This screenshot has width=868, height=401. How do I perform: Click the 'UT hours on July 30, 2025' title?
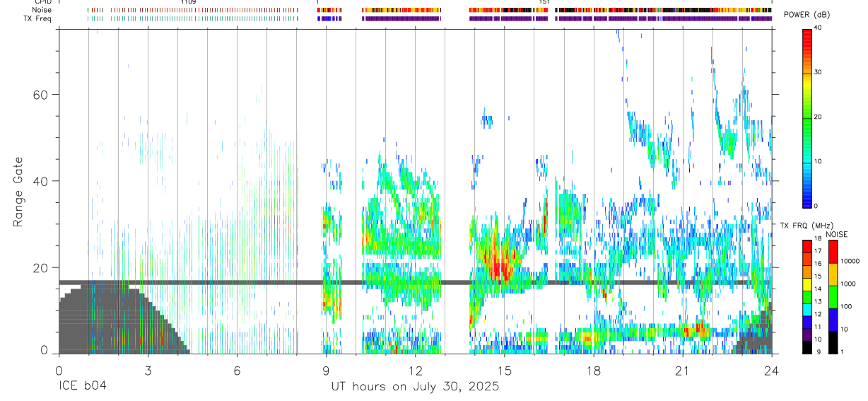415,387
